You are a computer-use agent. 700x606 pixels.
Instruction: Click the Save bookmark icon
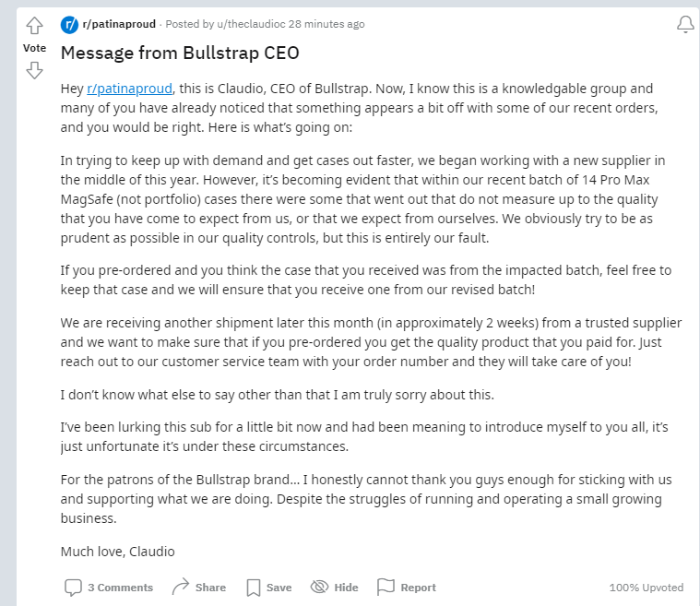click(254, 587)
